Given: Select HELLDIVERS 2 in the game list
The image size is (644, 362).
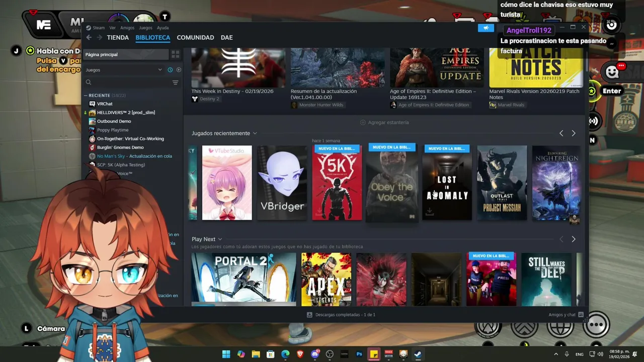Looking at the screenshot, I should (x=126, y=113).
